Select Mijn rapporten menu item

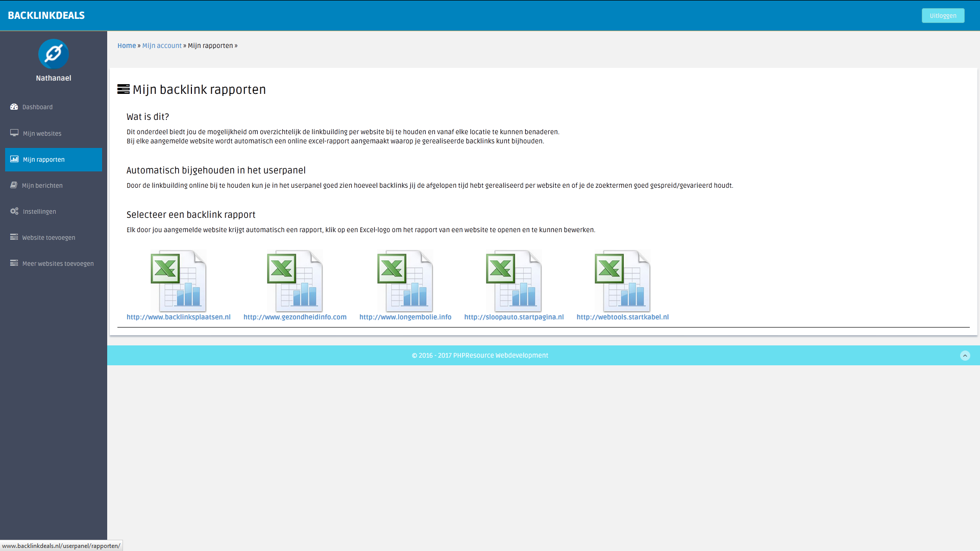click(54, 160)
